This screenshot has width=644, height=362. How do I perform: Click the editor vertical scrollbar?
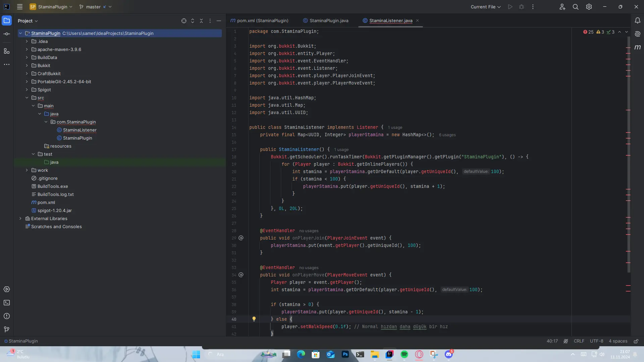tap(629, 154)
